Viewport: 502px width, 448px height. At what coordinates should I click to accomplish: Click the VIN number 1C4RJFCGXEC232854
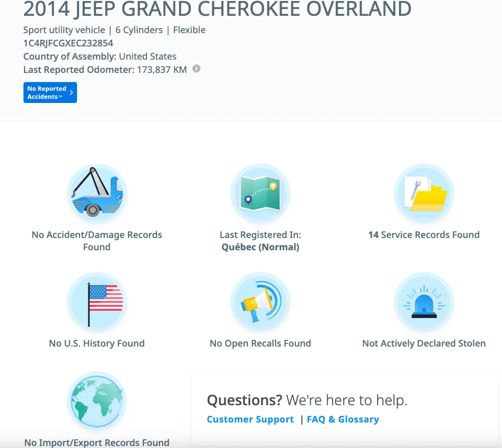[68, 43]
